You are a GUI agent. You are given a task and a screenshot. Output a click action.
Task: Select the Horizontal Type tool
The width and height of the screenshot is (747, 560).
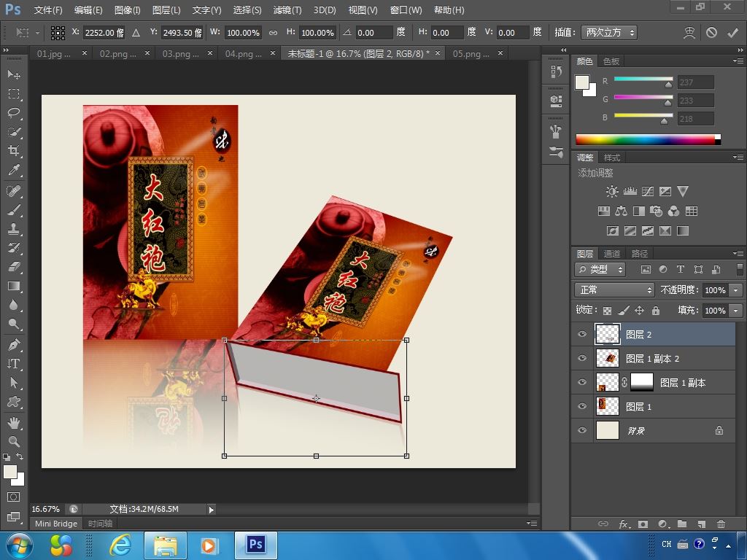[14, 364]
